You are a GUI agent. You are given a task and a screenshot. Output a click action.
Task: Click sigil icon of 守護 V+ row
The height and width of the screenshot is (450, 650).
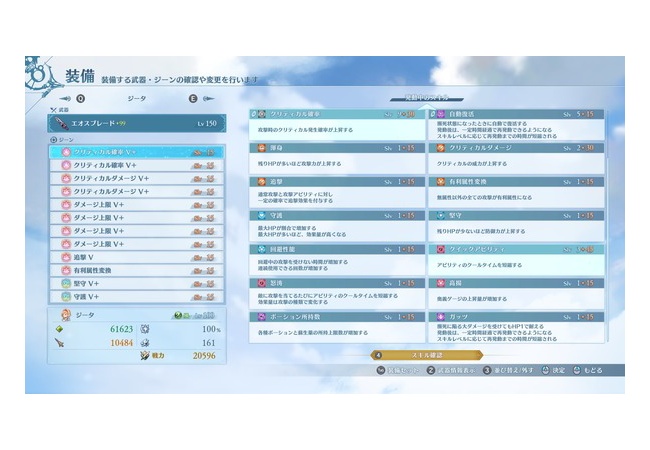tap(66, 297)
